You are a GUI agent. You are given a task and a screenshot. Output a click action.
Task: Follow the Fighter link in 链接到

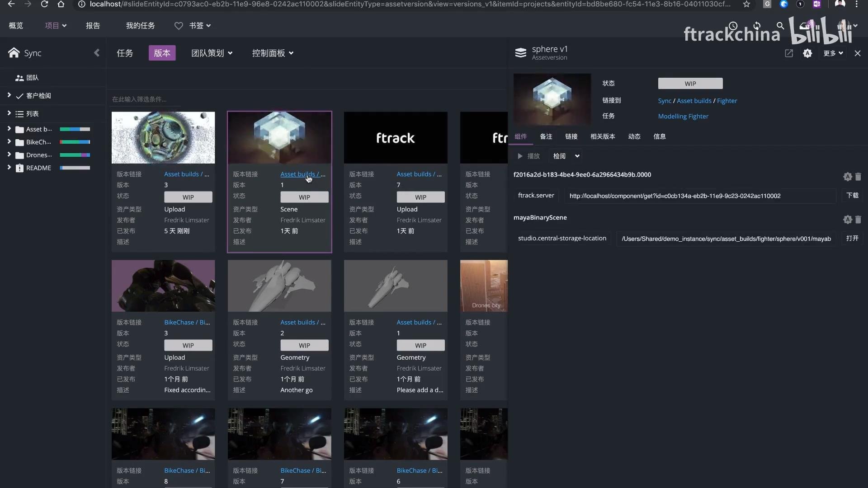point(726,101)
